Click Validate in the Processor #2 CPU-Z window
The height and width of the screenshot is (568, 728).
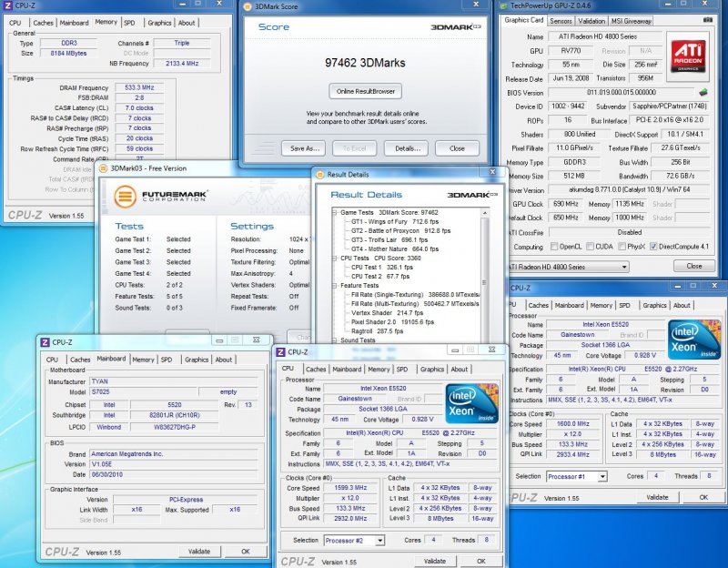[x=435, y=561]
